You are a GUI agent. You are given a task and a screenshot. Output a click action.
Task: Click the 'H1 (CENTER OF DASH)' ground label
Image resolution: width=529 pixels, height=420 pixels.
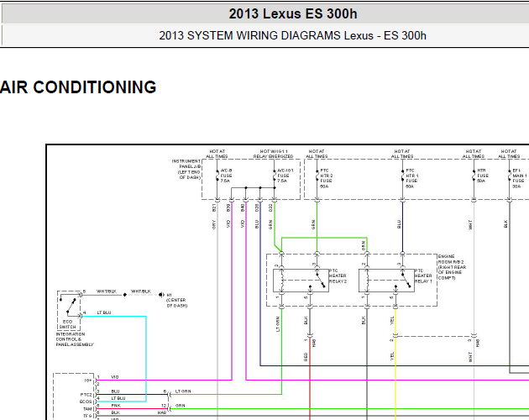point(176,300)
